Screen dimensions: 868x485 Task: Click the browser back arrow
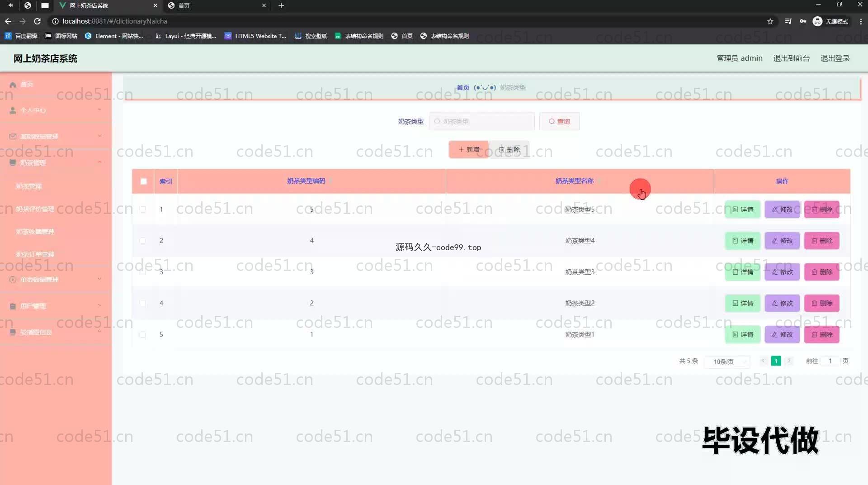(8, 21)
